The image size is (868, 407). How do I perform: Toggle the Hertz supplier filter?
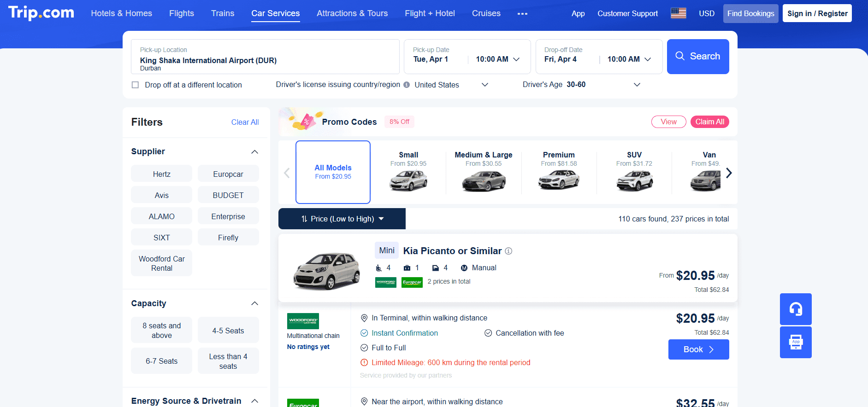click(161, 174)
